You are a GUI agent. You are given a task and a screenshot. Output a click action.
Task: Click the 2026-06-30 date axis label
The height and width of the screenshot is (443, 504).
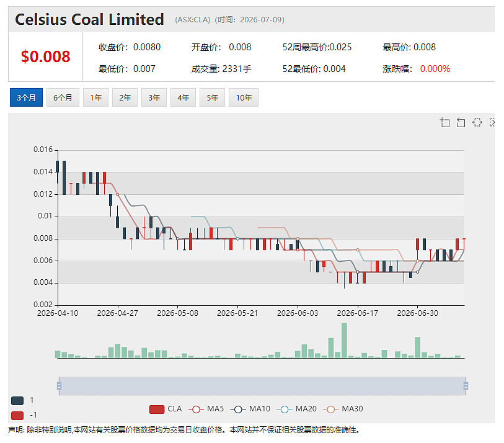point(418,313)
